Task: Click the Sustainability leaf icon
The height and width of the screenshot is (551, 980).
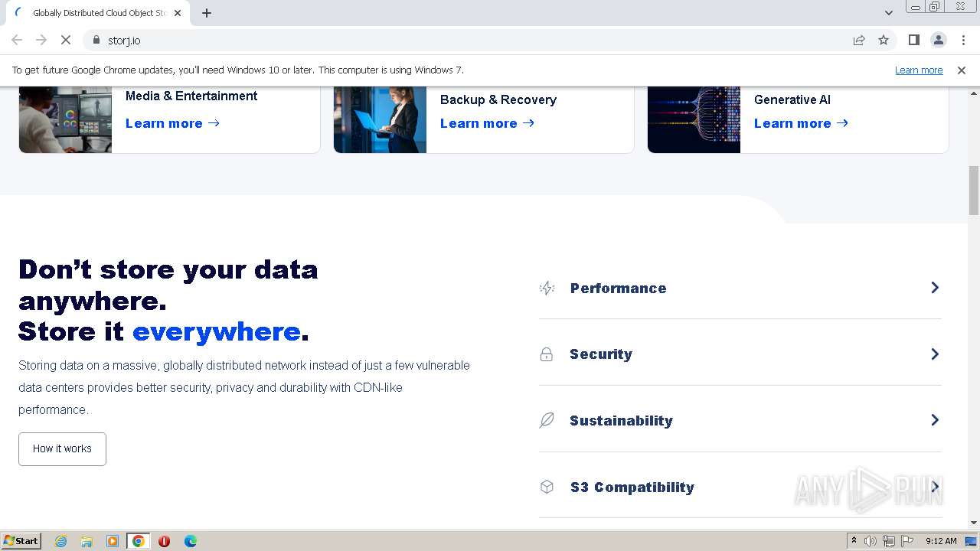Action: 547,420
